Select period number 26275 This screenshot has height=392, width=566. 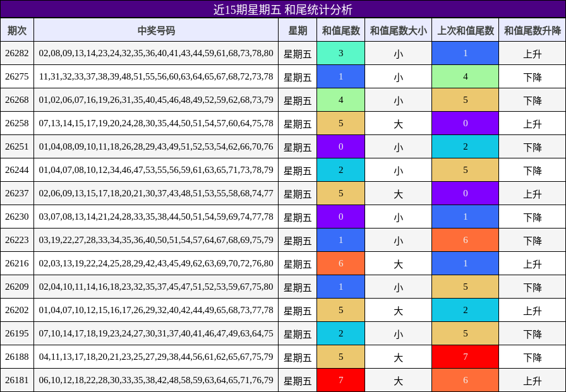pos(17,76)
